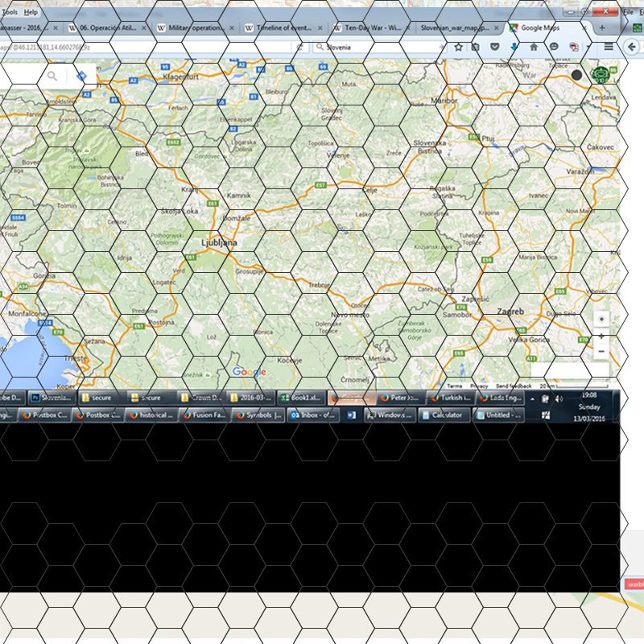Click the taskbar clock showing 19:08 Sunday

[x=589, y=407]
